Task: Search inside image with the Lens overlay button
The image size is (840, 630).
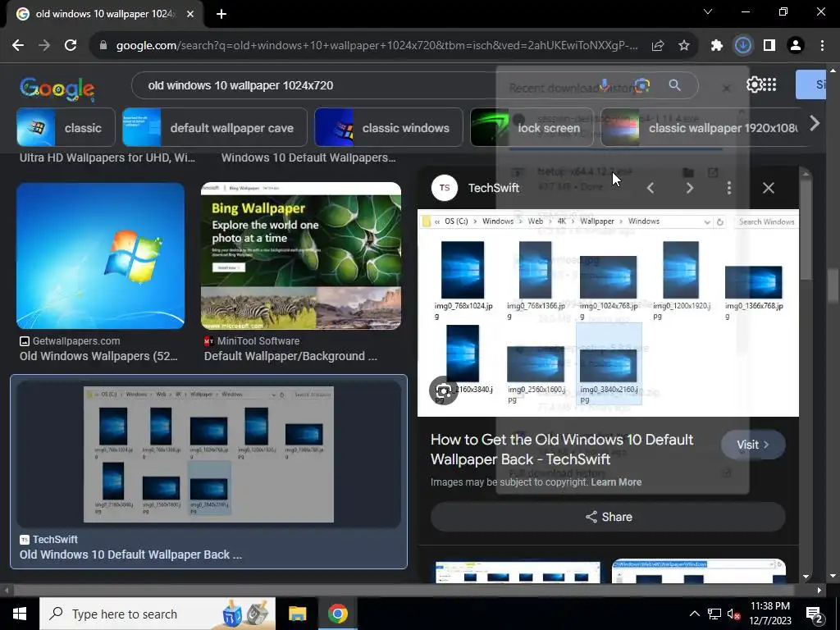Action: click(444, 390)
